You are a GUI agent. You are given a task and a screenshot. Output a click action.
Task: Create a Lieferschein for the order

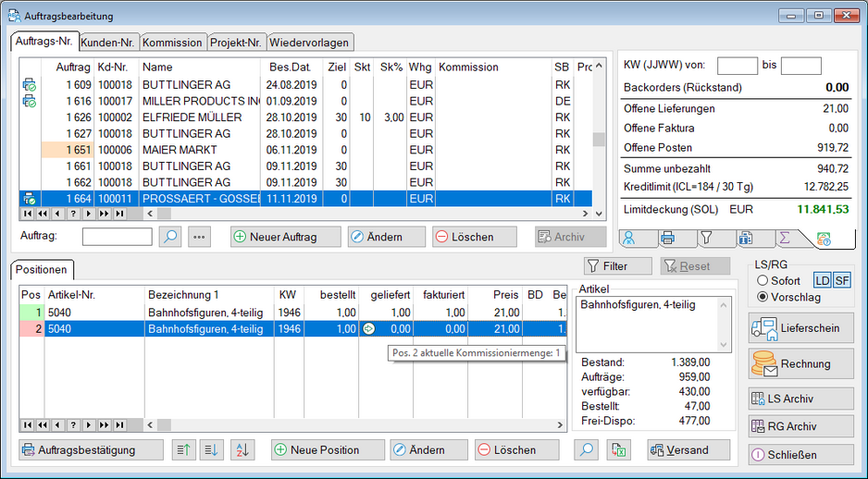click(801, 328)
